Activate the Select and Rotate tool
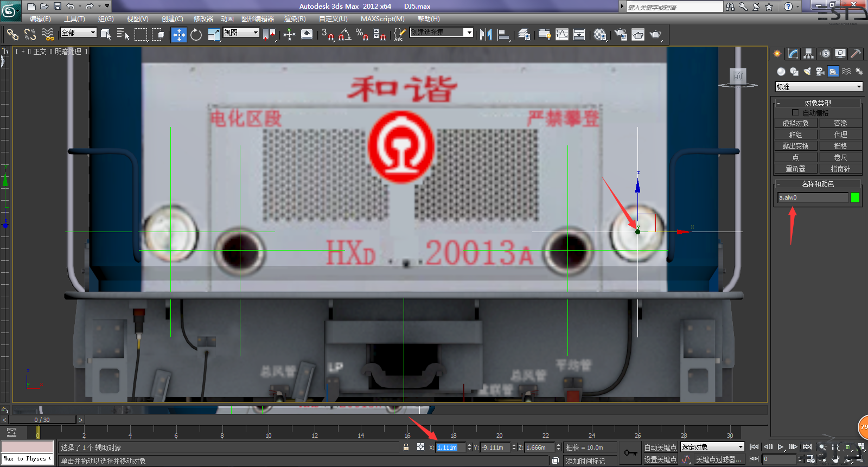 click(x=196, y=34)
